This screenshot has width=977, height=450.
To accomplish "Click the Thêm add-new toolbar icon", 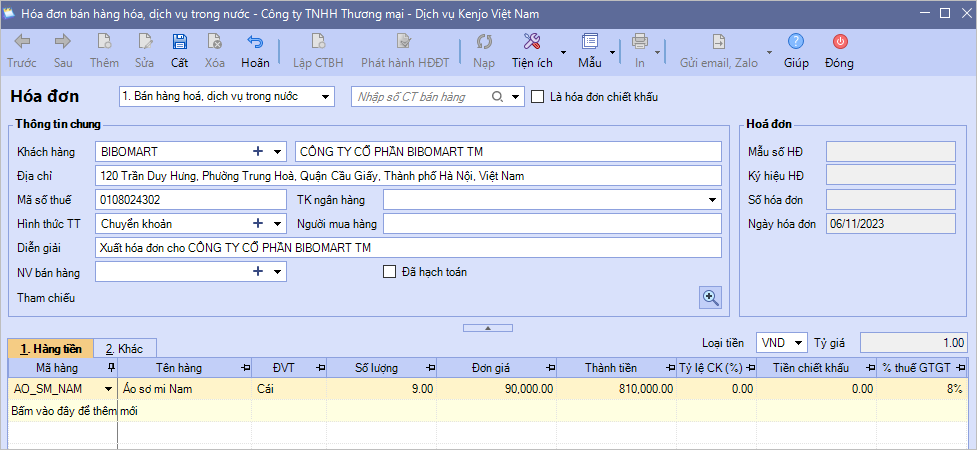I will (x=104, y=42).
